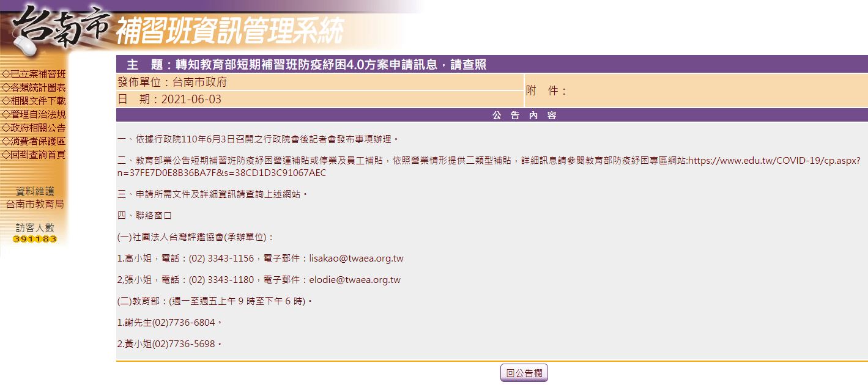Click phone number (02) 3343-1180
The image size is (868, 385).
click(x=221, y=280)
